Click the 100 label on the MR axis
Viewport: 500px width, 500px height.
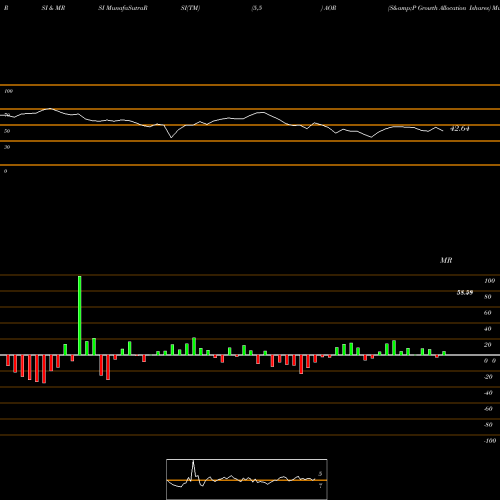coord(489,281)
